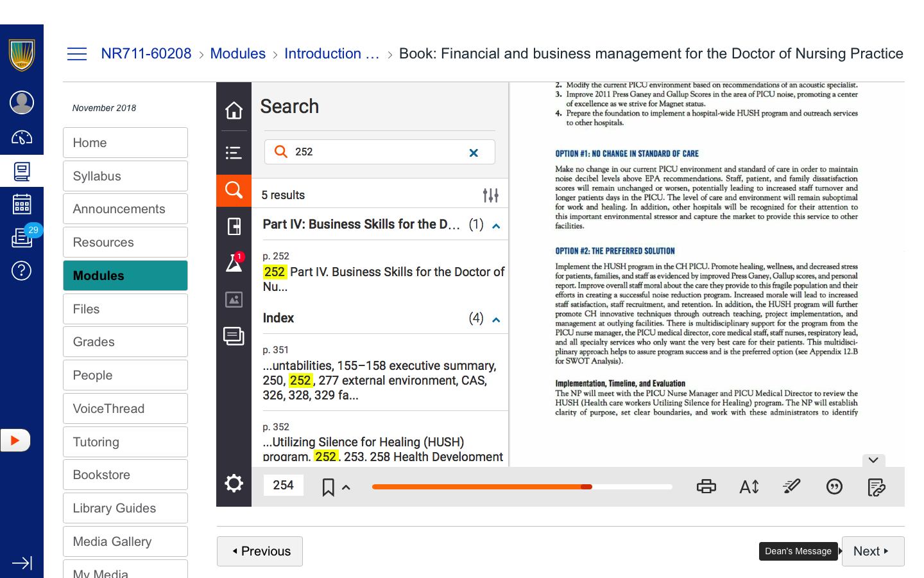Open the notes icon in reader toolbar
The width and height of the screenshot is (924, 578).
click(877, 487)
